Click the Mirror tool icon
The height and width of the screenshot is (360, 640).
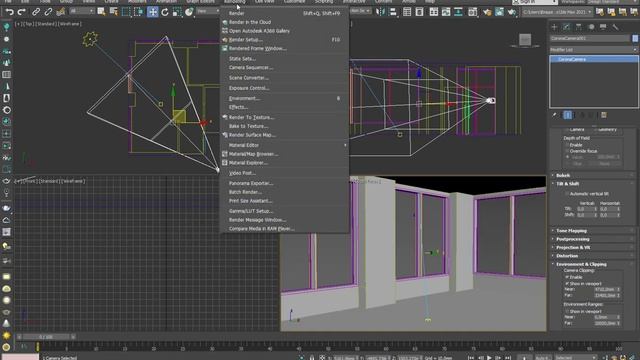(380, 11)
